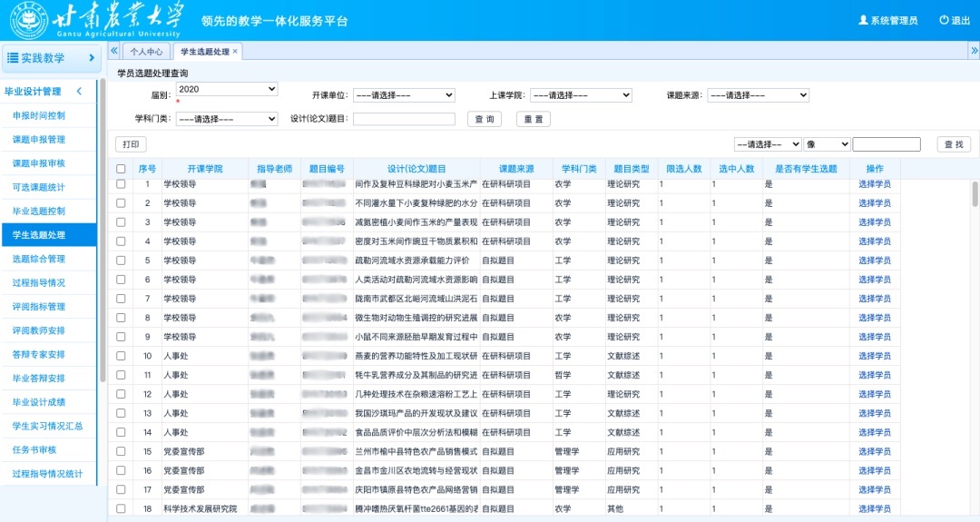The image size is (980, 522).
Task: Click the 系统管理员 user icon
Action: click(863, 20)
